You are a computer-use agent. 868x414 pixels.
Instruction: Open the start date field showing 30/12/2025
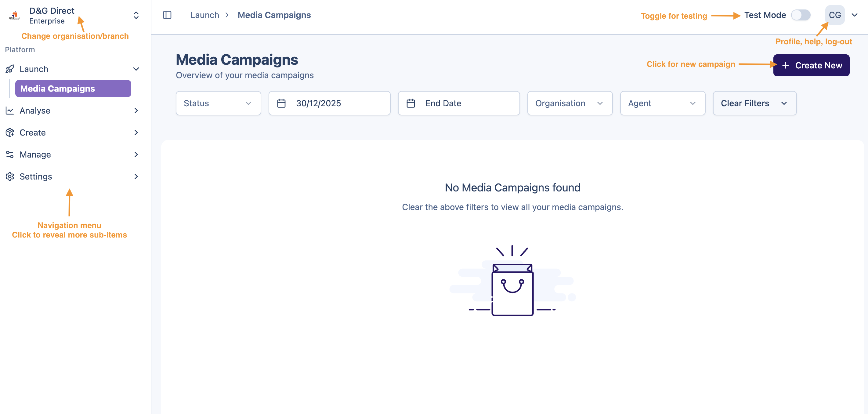pyautogui.click(x=329, y=103)
